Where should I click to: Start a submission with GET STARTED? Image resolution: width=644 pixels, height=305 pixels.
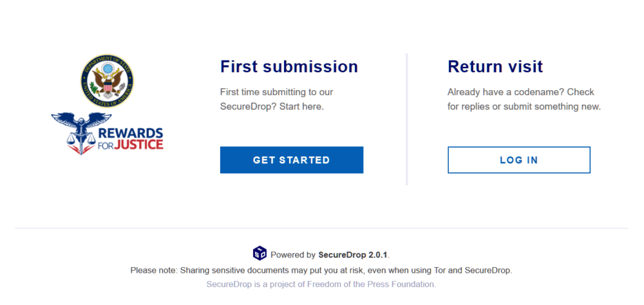(x=292, y=160)
